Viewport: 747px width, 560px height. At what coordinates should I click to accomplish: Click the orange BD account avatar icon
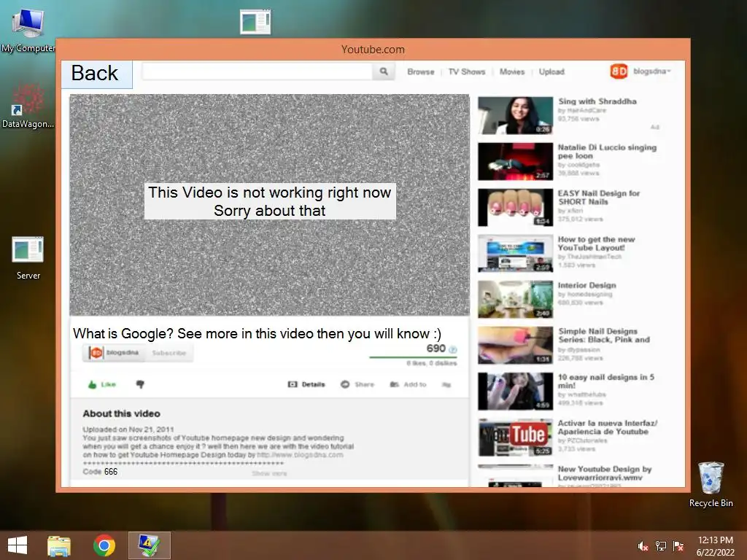click(x=619, y=71)
